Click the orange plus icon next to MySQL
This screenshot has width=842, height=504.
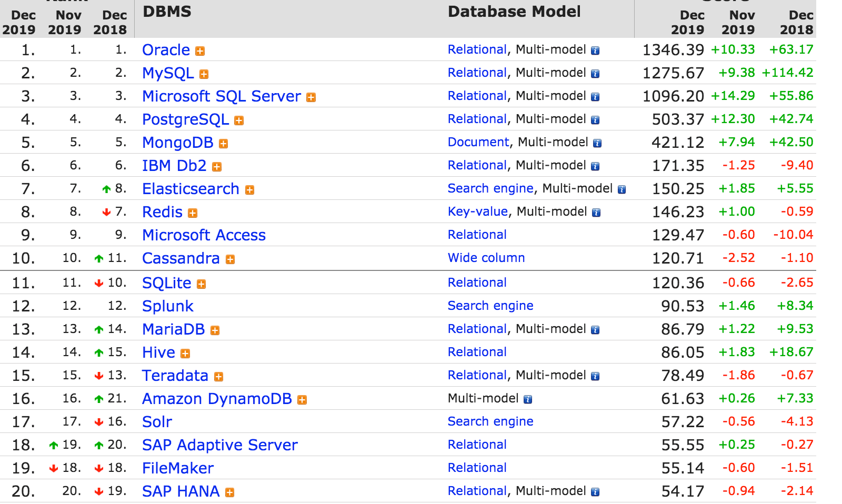coord(204,74)
